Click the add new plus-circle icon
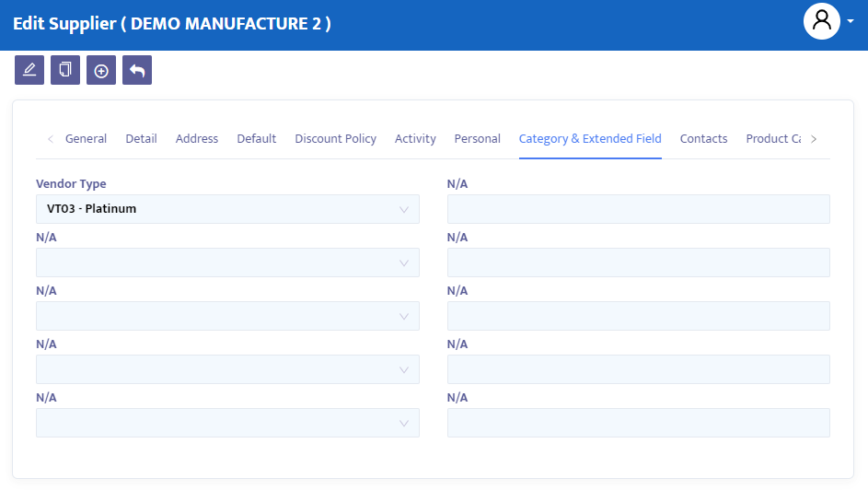The width and height of the screenshot is (868, 490). (x=101, y=70)
